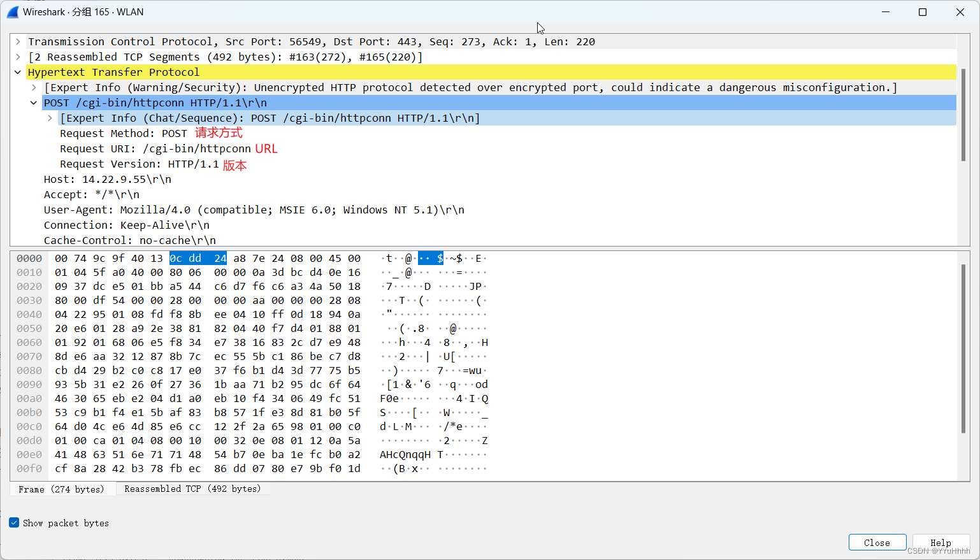Click offset 00e0 in the hex dump
The width and height of the screenshot is (980, 560).
[x=29, y=454]
